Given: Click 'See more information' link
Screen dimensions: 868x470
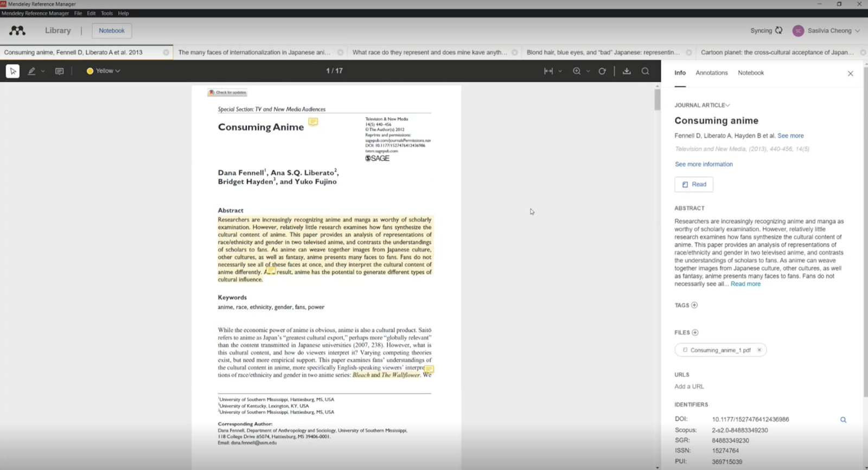Looking at the screenshot, I should [x=704, y=164].
